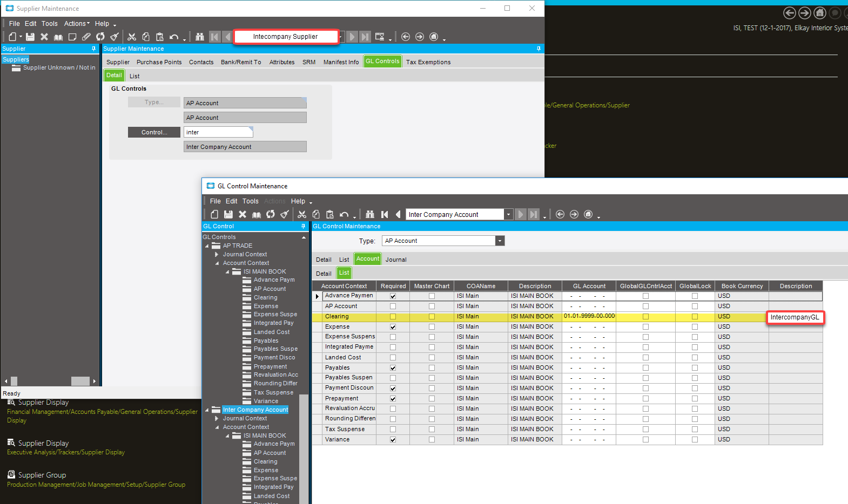Click Clear broom icon in GL Control Maintenance
The width and height of the screenshot is (848, 504).
[285, 214]
